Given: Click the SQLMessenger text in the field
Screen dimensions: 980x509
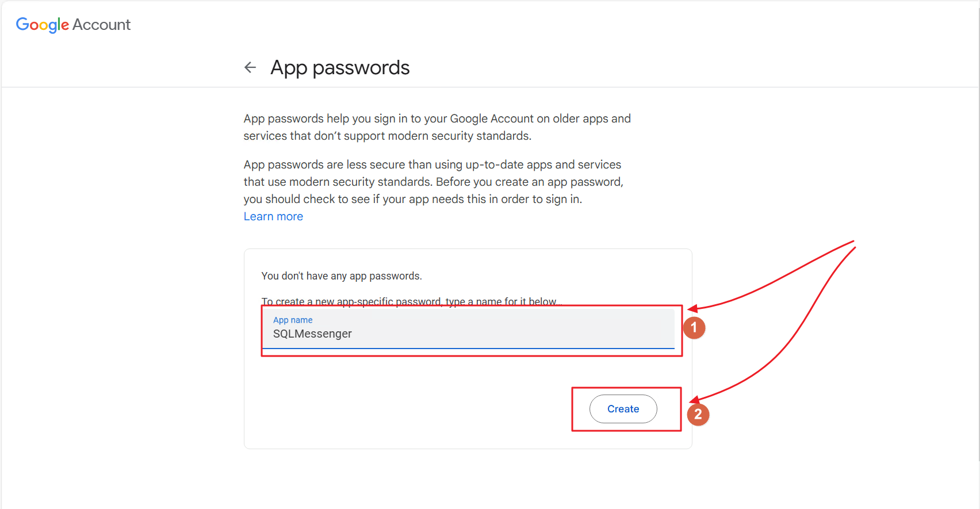Looking at the screenshot, I should [x=312, y=334].
